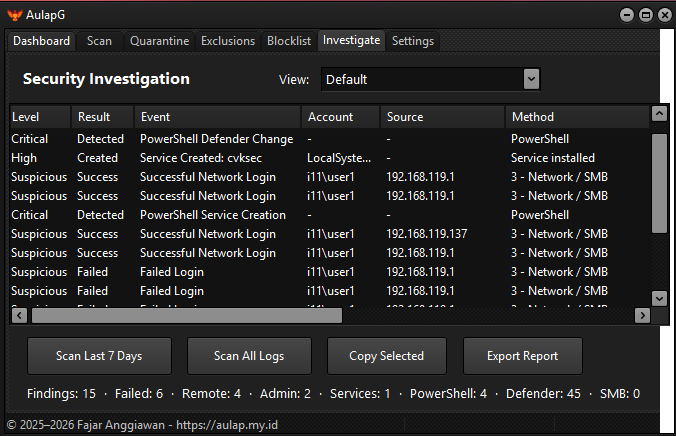
Task: Select the PowerShell Defender Change row
Action: point(330,139)
